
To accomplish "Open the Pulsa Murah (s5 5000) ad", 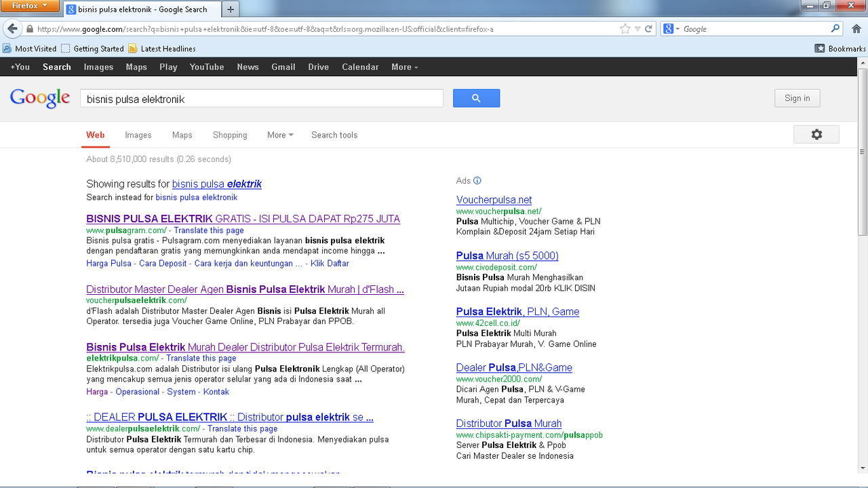I will 507,256.
